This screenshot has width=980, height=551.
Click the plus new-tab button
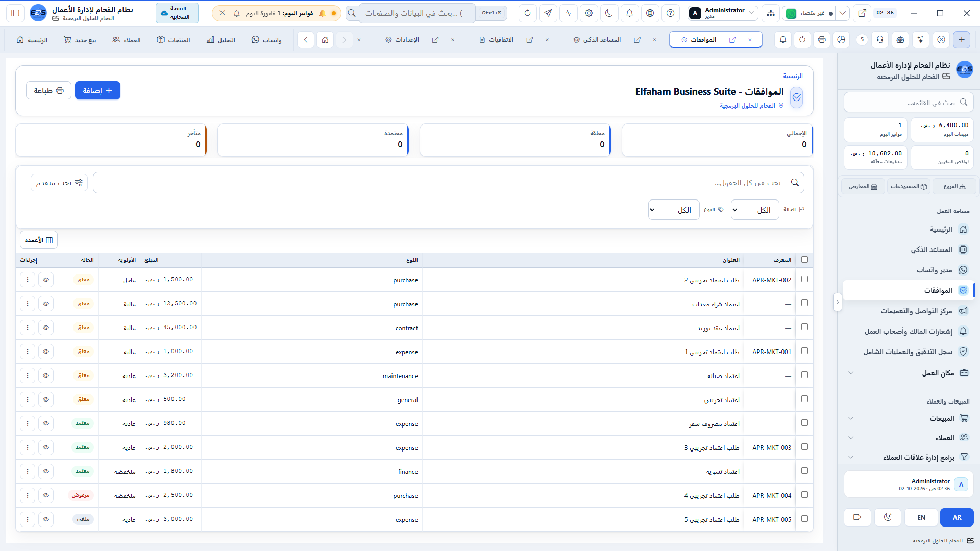pos(962,40)
